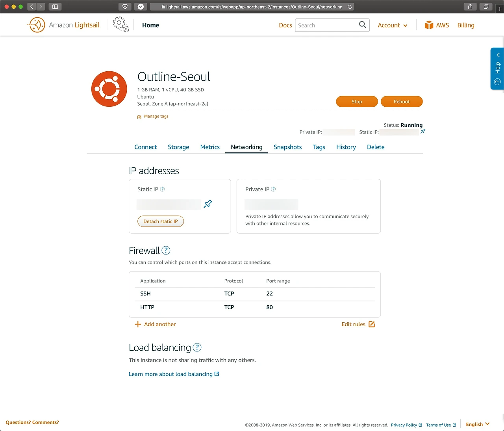
Task: Open the Private IP help question icon
Action: pyautogui.click(x=274, y=189)
